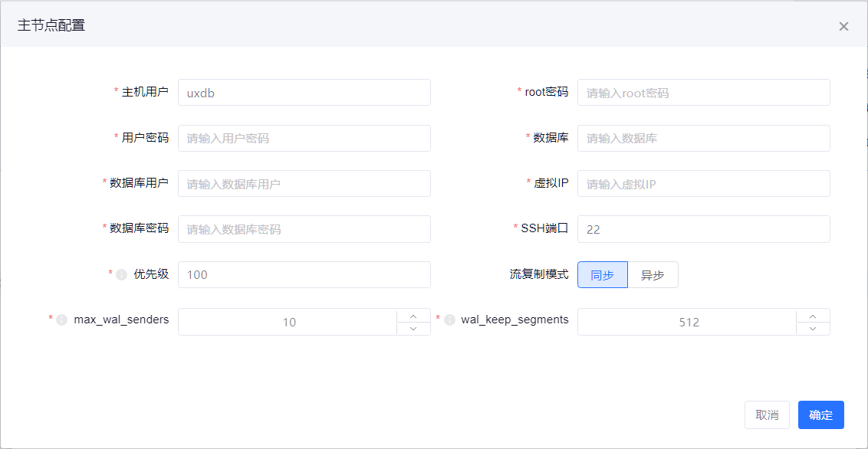The image size is (868, 449).
Task: Switch replication mode to 异步
Action: click(653, 275)
